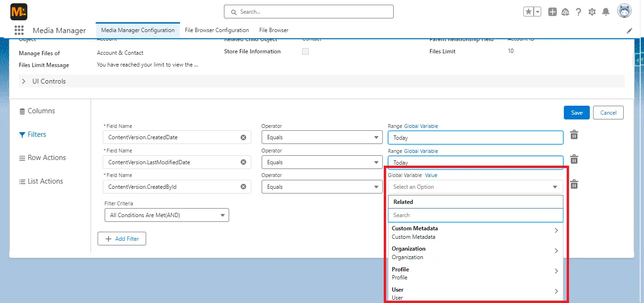
Task: Remove ContentVersion.CreatedById using its clear icon
Action: [243, 186]
